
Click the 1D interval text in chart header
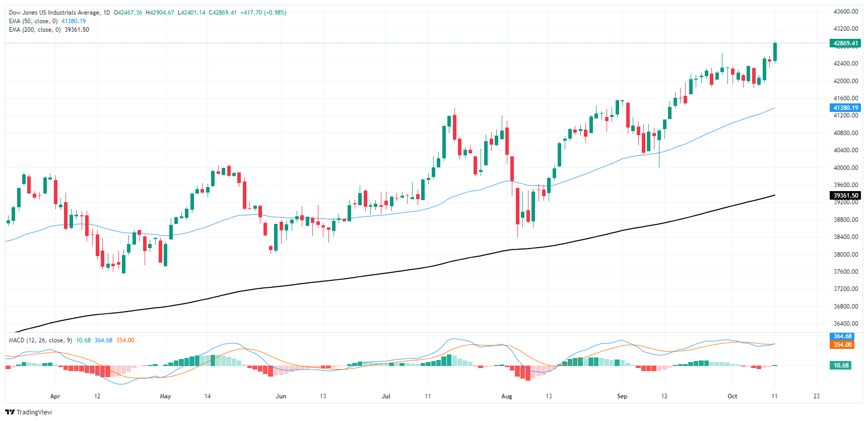106,13
